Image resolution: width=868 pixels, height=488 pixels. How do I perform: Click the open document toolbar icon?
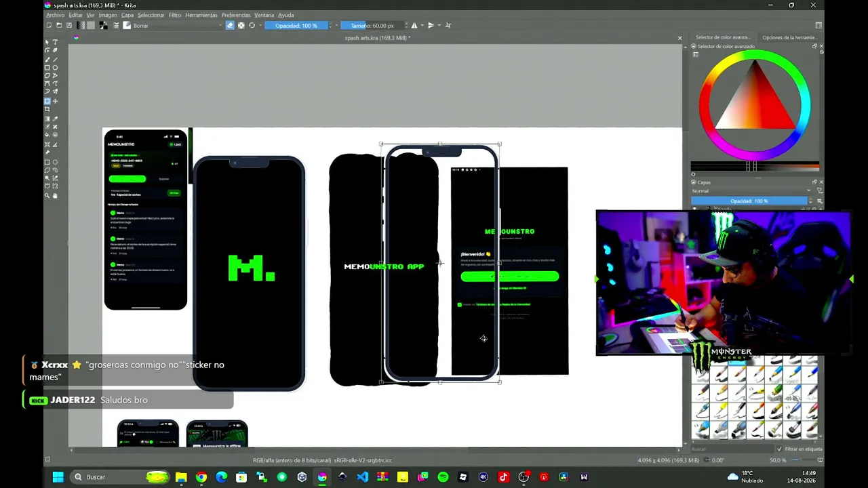click(x=59, y=26)
